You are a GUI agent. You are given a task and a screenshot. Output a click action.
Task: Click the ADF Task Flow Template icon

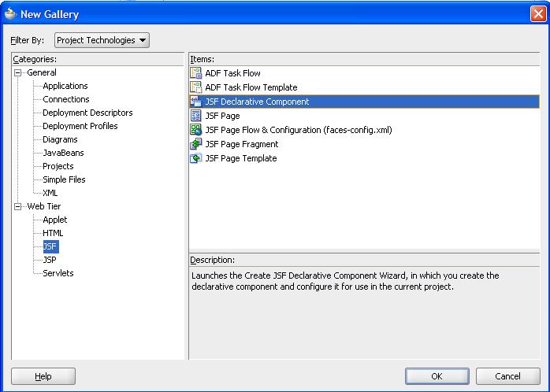point(196,87)
